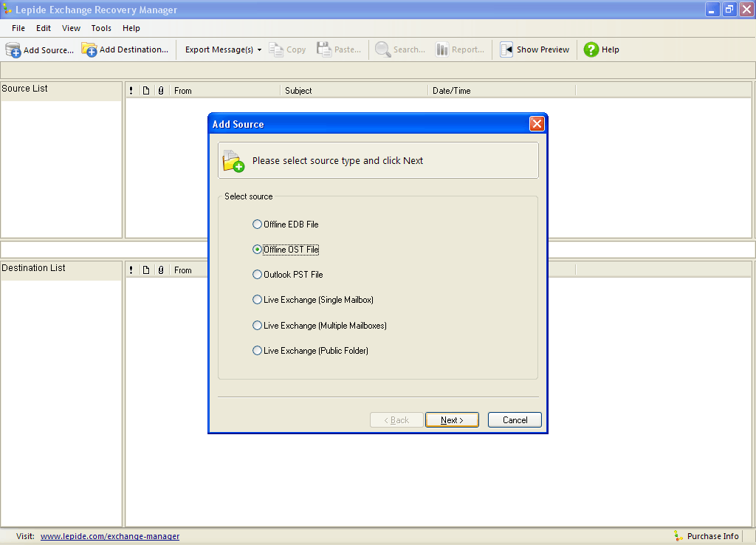Image resolution: width=756 pixels, height=545 pixels.
Task: Click From column header in destination list
Action: 188,270
